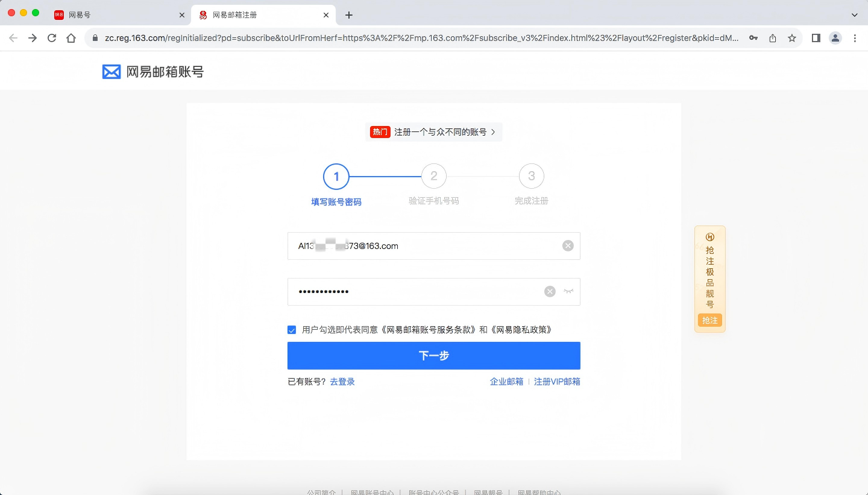
Task: Click the 下一步 button
Action: pyautogui.click(x=433, y=356)
